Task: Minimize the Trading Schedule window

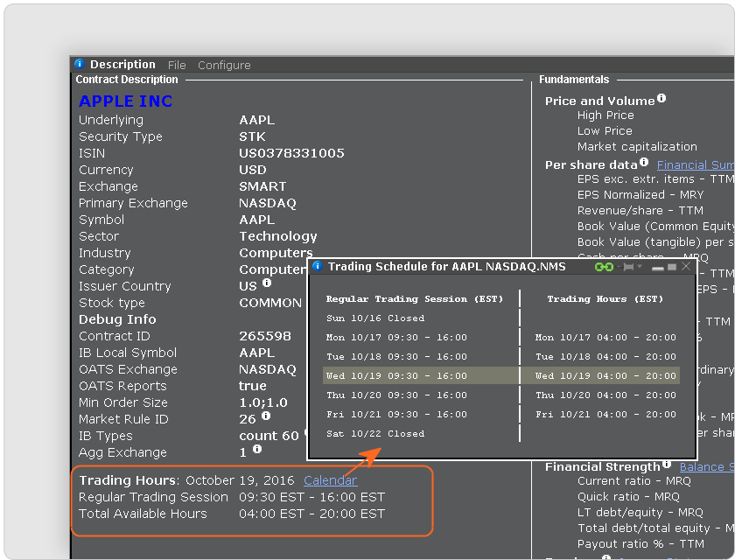Action: (658, 268)
